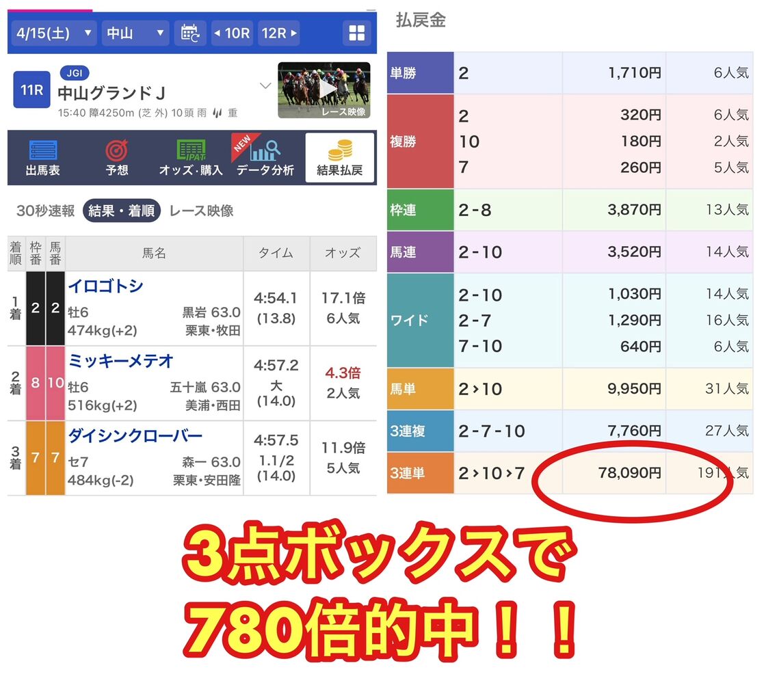Click the 1,710円 payout amount
766x700 pixels.
(x=635, y=73)
